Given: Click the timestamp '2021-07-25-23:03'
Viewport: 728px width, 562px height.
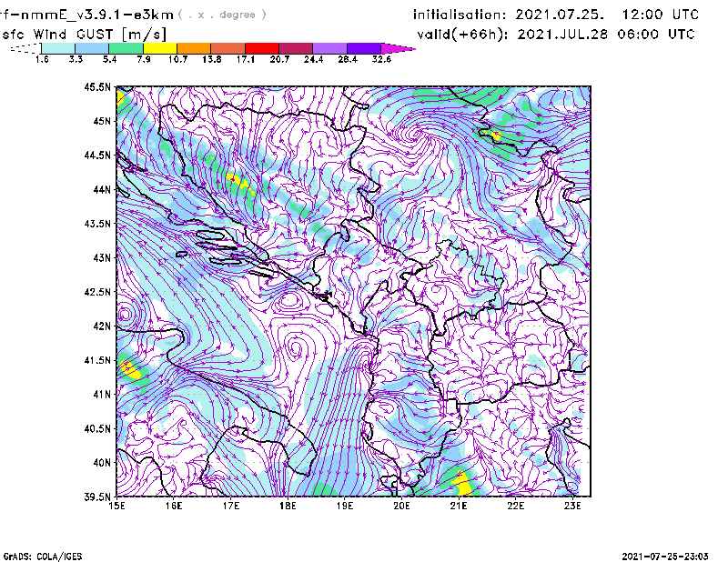Looking at the screenshot, I should pos(665,557).
